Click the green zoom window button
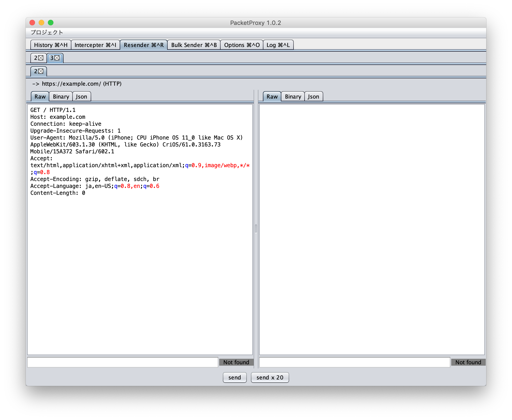The width and height of the screenshot is (512, 420). [x=51, y=23]
